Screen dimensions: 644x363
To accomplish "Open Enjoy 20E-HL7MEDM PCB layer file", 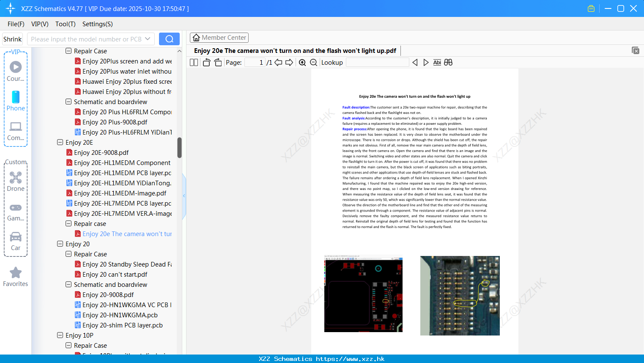I will 123,203.
